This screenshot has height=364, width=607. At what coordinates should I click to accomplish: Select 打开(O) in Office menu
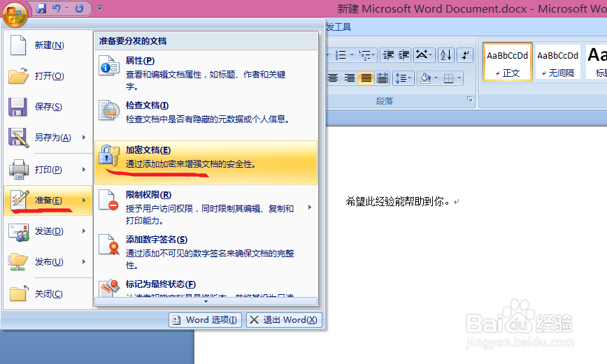48,76
